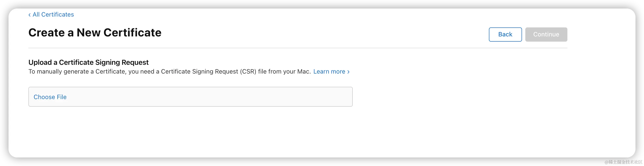Return to the certificates list via breadcrumb
The height and width of the screenshot is (166, 644).
tap(51, 14)
